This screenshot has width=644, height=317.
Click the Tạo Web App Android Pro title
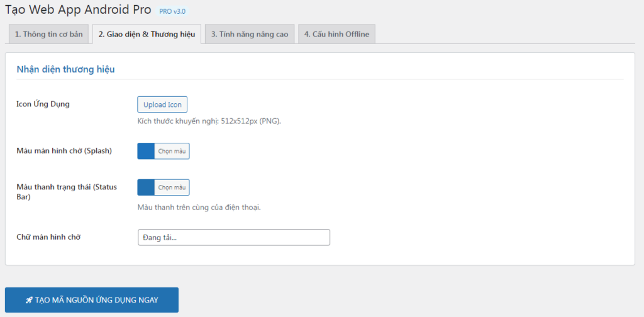(78, 10)
